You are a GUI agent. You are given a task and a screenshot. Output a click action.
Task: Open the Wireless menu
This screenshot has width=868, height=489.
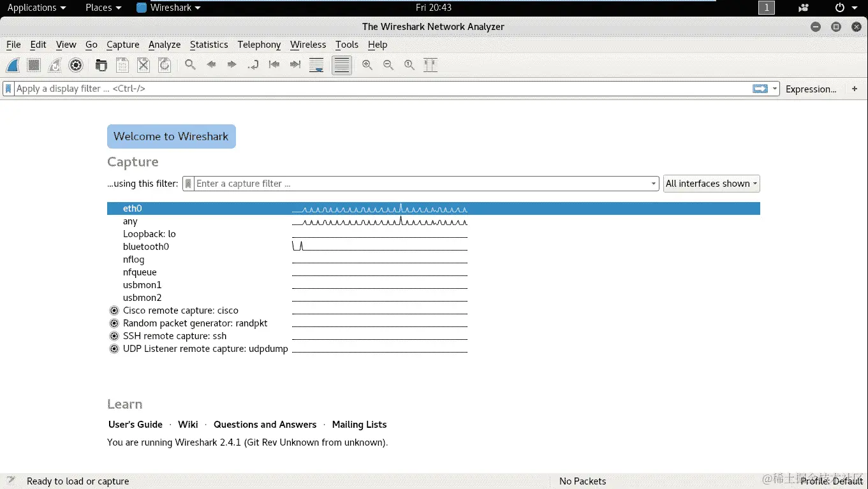tap(308, 45)
